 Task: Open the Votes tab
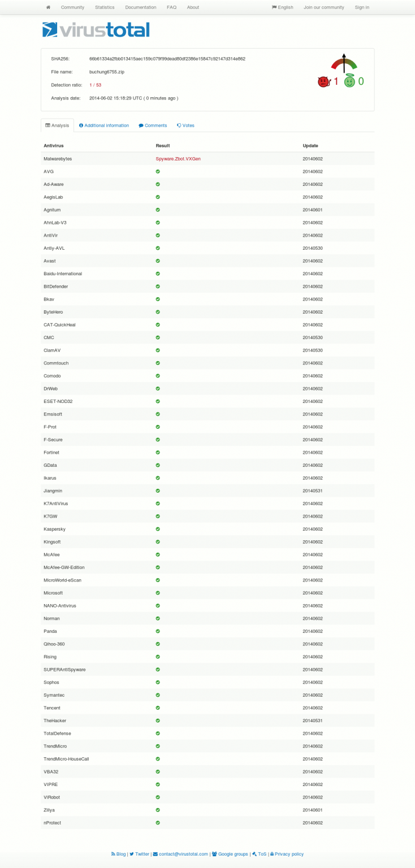185,125
